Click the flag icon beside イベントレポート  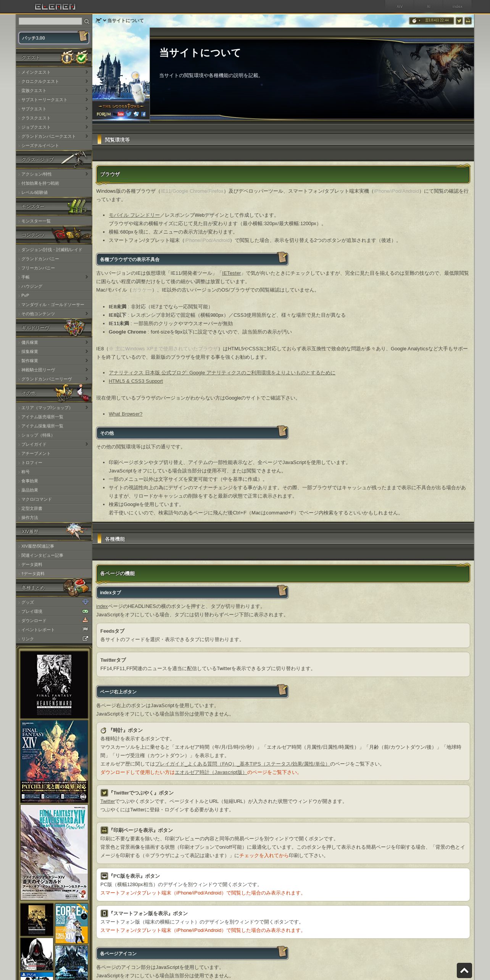(x=85, y=629)
